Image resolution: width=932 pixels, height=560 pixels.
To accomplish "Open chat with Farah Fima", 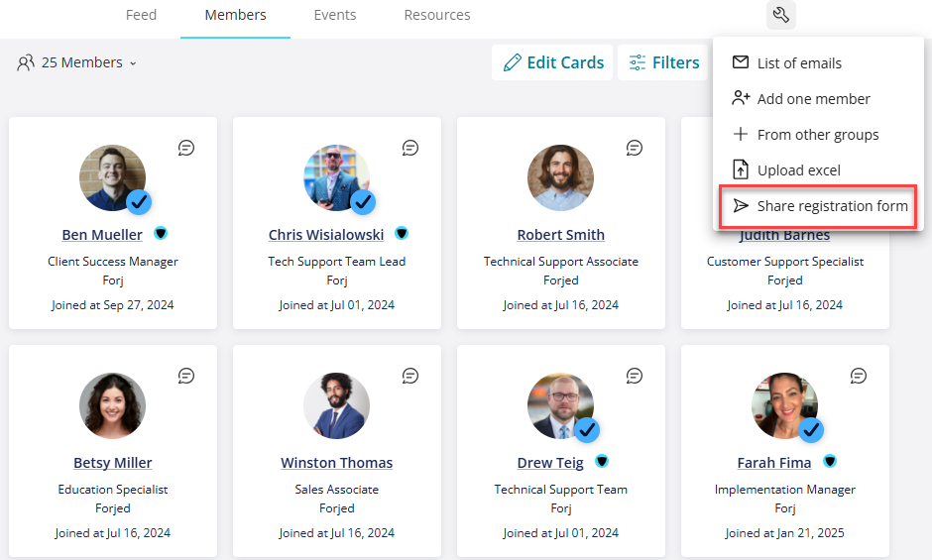I will tap(859, 376).
